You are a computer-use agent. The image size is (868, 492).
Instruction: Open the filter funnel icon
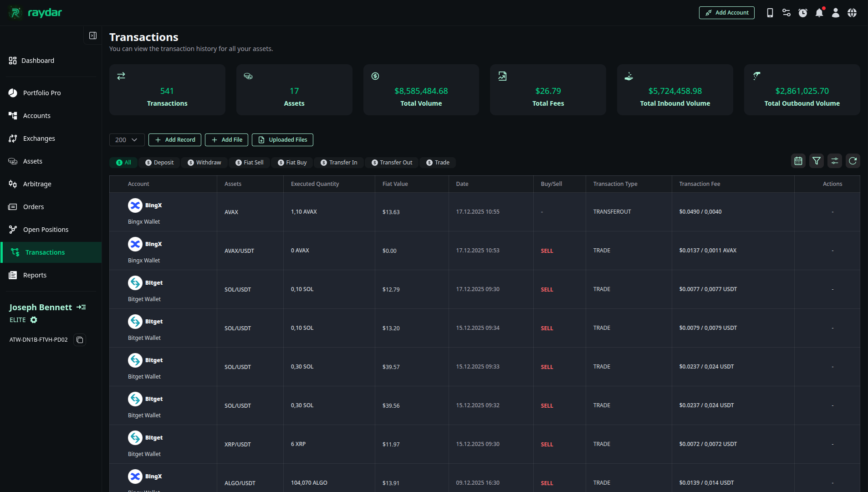[x=817, y=161]
